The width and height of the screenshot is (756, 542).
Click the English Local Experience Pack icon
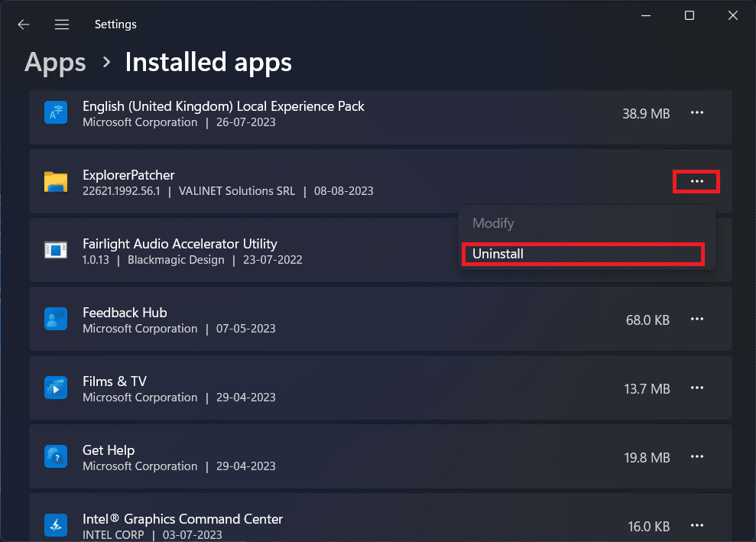[55, 112]
